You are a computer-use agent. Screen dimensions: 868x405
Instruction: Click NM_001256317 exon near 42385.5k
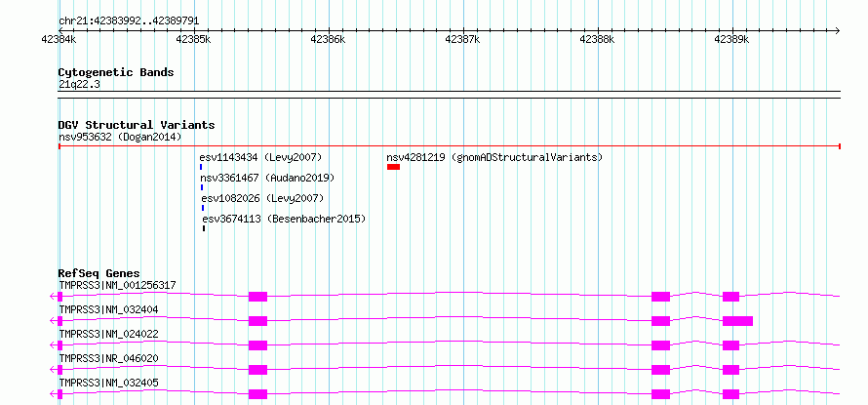258,297
